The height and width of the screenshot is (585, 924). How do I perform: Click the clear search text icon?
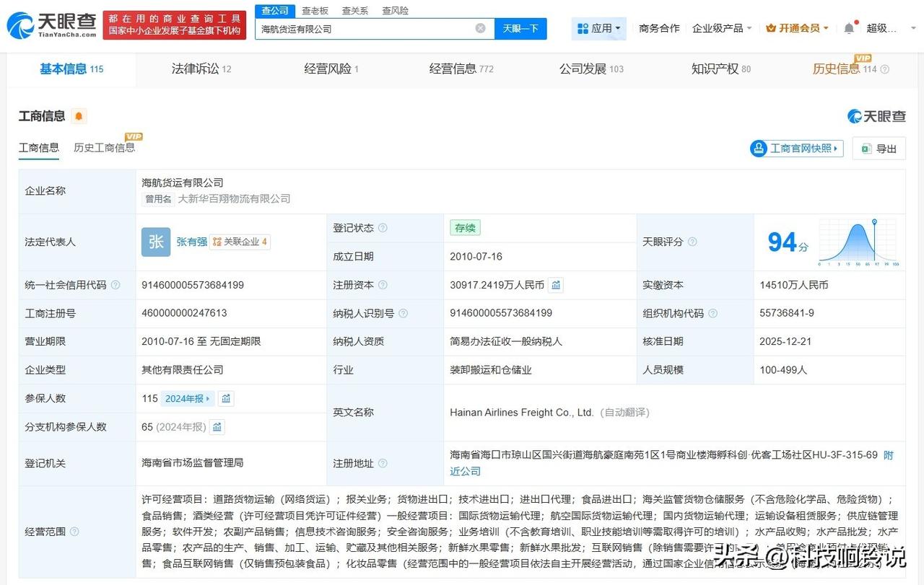click(480, 28)
